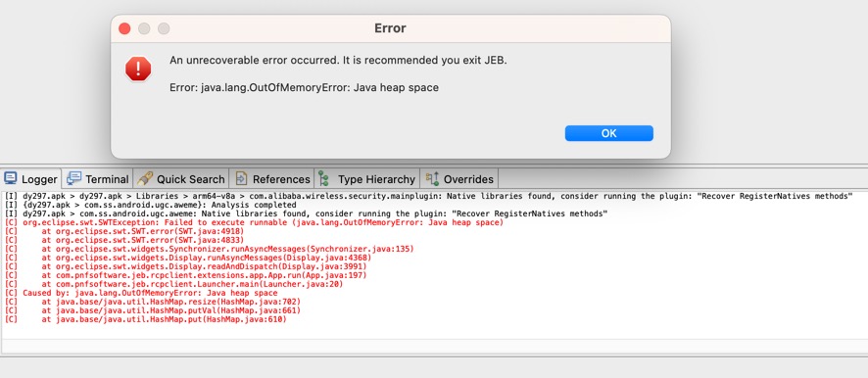Click stack line HashMap.putVal(HashMap.java:661)
This screenshot has width=868, height=378.
[152, 311]
